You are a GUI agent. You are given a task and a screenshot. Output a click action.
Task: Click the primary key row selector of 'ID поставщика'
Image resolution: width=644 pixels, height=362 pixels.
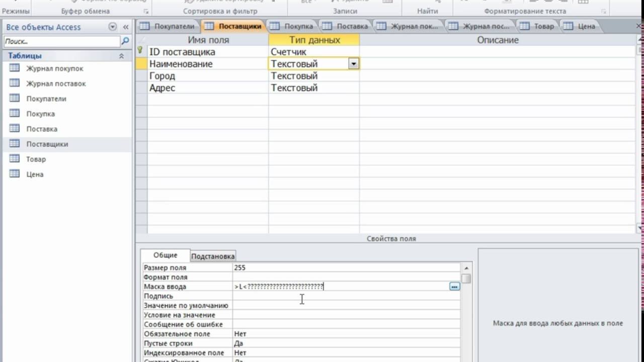[x=140, y=51]
